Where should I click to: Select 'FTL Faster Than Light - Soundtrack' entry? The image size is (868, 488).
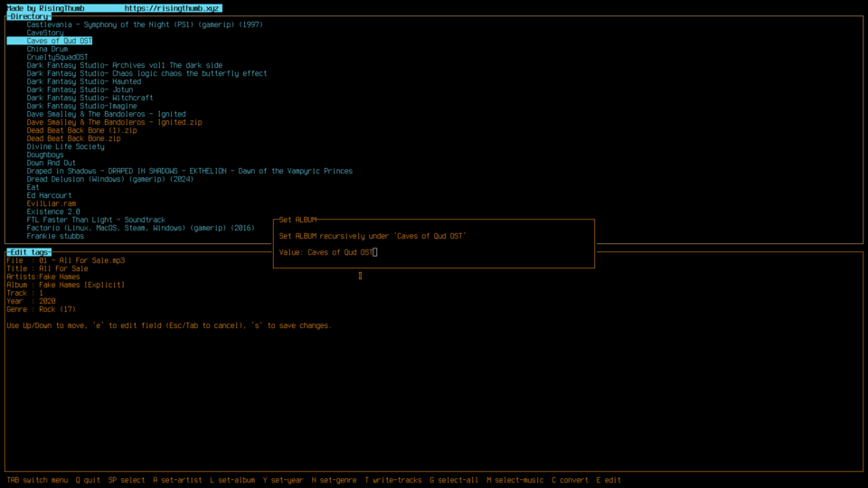tap(96, 220)
